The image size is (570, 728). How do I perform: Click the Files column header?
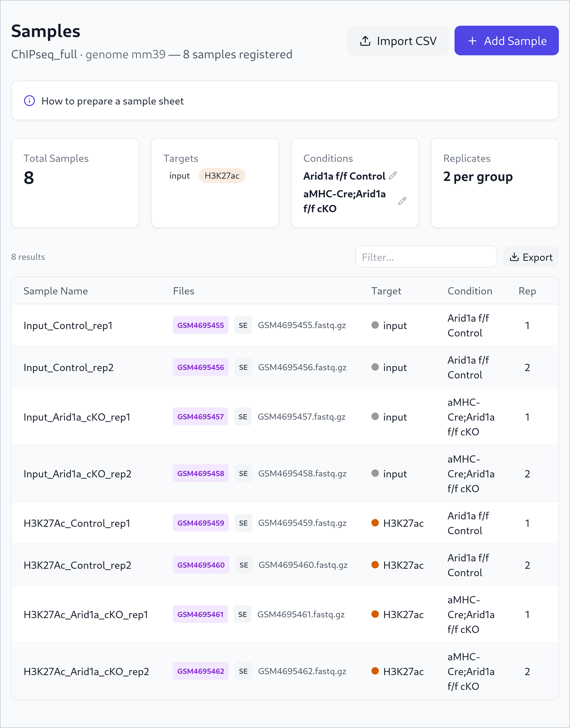[x=184, y=291]
